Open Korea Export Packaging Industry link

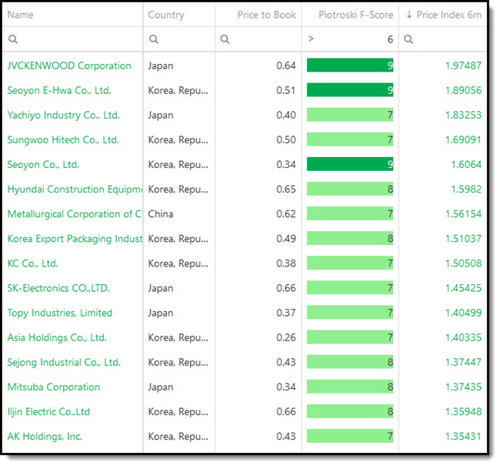pos(75,239)
